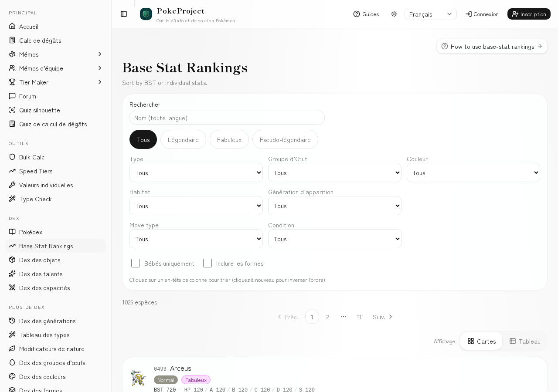Switch display to Tableau view
The image size is (558, 392).
525,341
